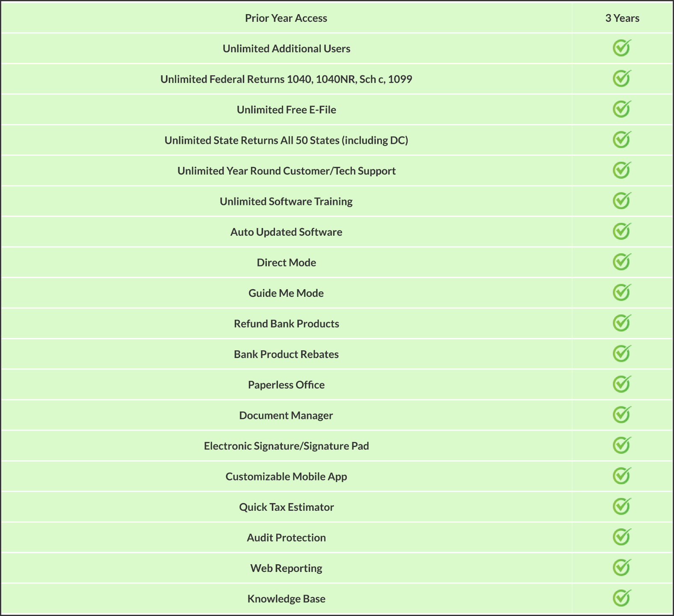The width and height of the screenshot is (674, 616).
Task: Click the checkmark for Customizable Mobile App
Action: click(622, 476)
